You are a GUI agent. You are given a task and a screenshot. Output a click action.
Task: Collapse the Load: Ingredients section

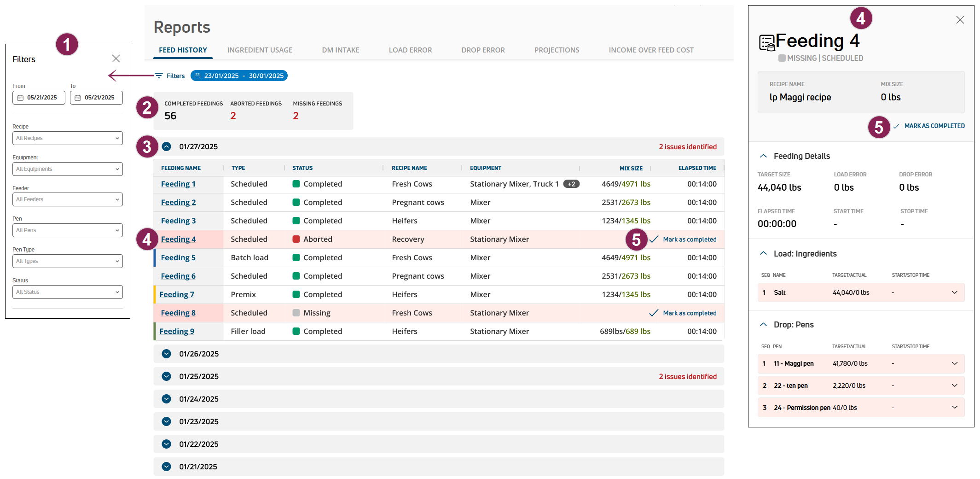pyautogui.click(x=763, y=254)
